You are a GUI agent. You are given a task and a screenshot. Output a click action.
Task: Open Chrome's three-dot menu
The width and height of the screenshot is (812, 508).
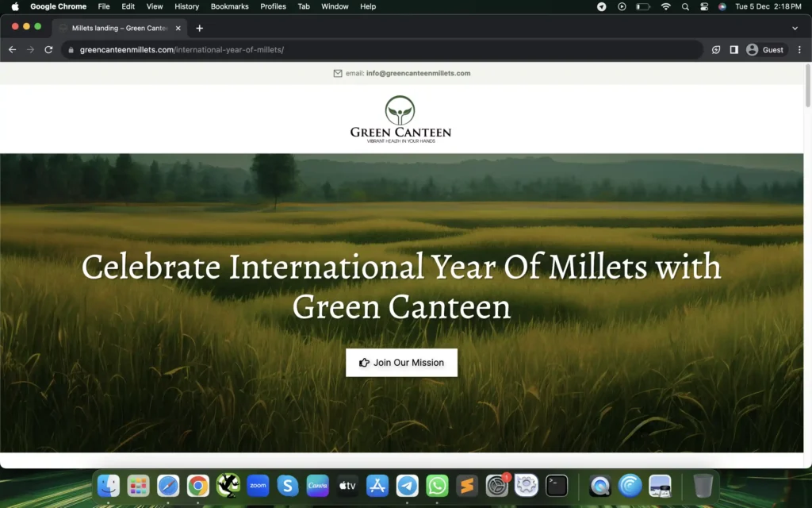click(799, 50)
